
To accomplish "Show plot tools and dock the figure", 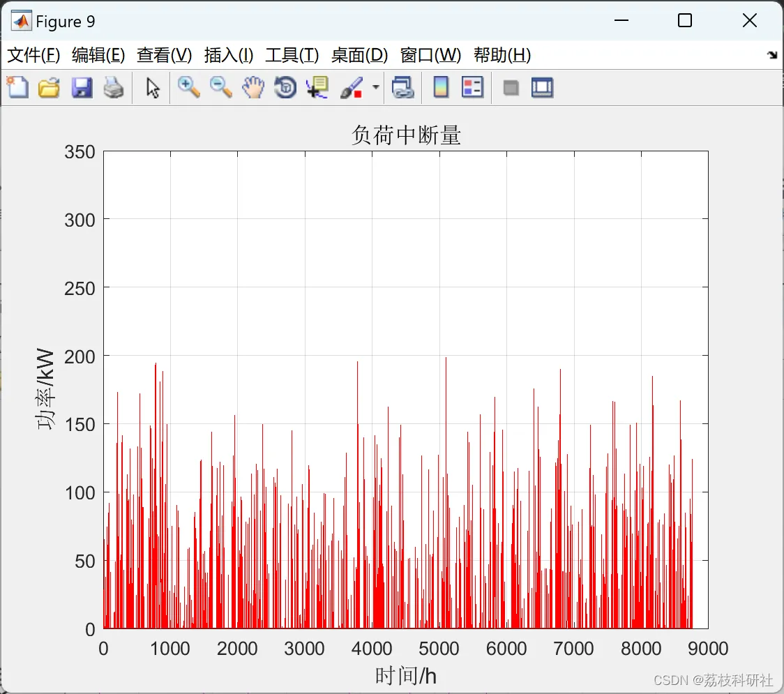I will [542, 87].
